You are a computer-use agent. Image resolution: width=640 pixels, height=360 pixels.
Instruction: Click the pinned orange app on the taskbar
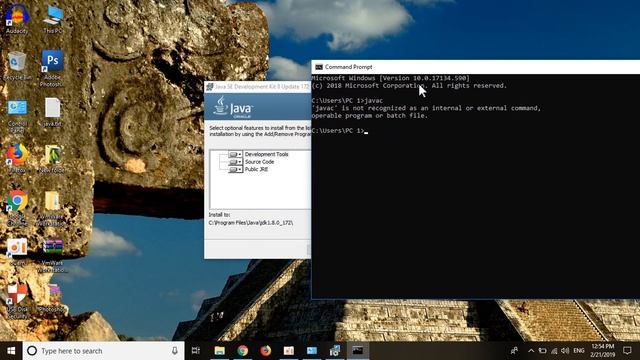coord(289,351)
